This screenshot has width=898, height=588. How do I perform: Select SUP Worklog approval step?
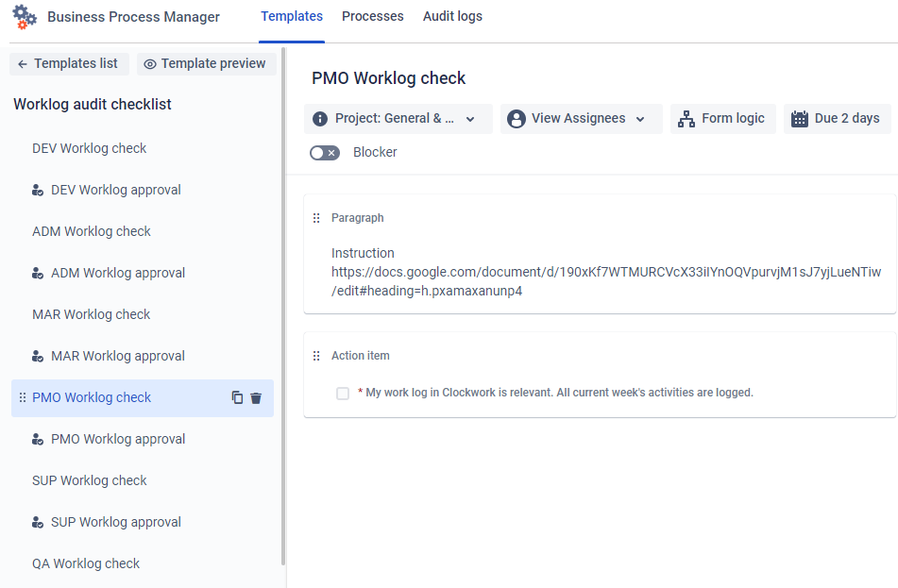(116, 522)
